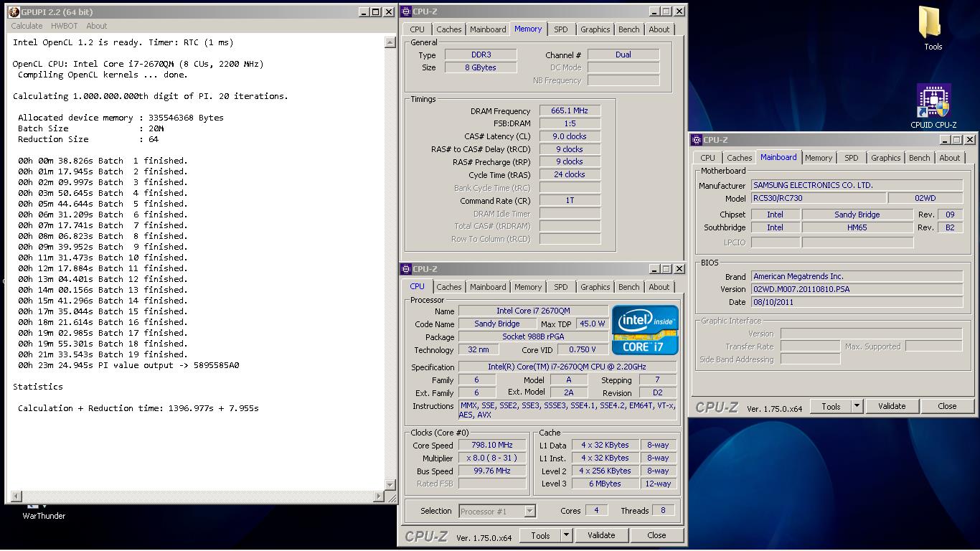The image size is (980, 551).
Task: Click the PI value output result line
Action: [x=128, y=365]
